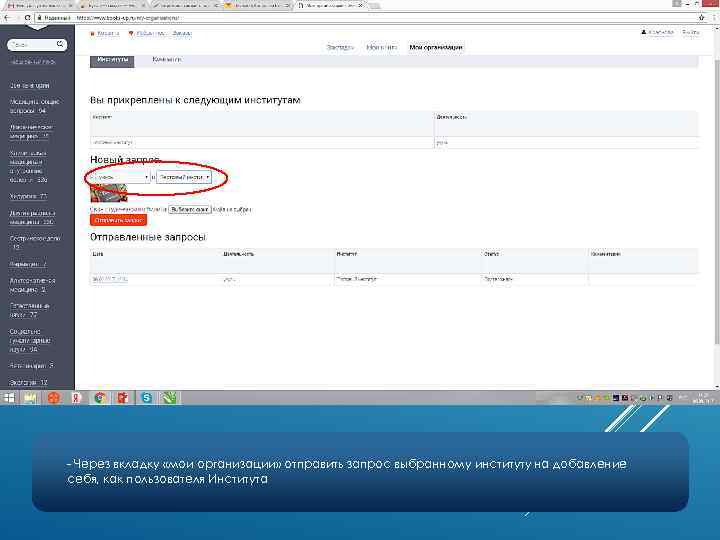Viewport: 720px width, 540px height.
Task: Open File Explorer from the taskbar
Action: [x=31, y=398]
